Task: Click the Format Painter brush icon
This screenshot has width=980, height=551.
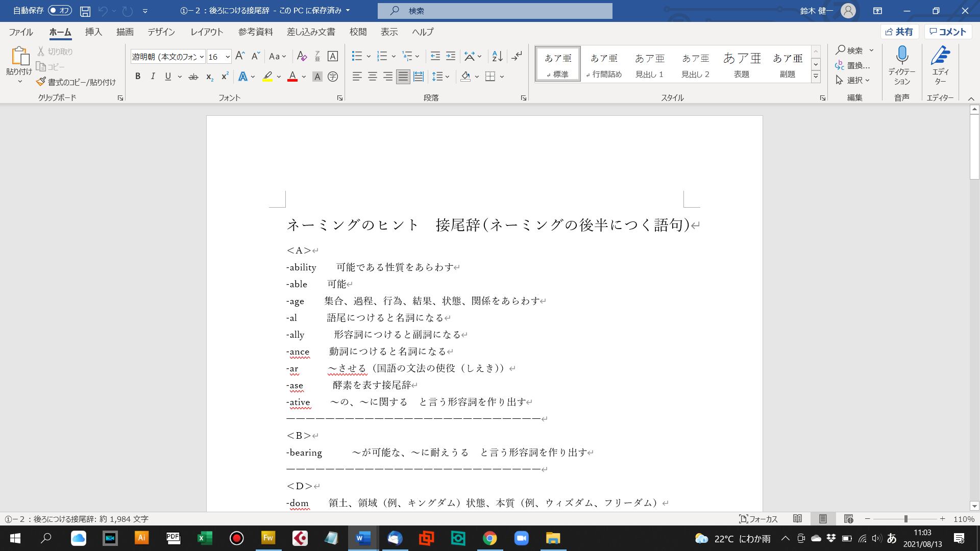Action: (x=41, y=82)
